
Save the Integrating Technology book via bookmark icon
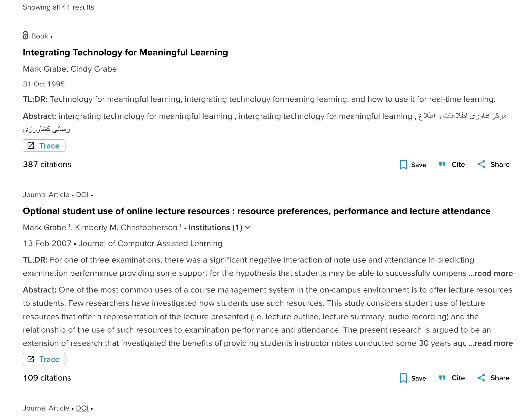pos(403,165)
